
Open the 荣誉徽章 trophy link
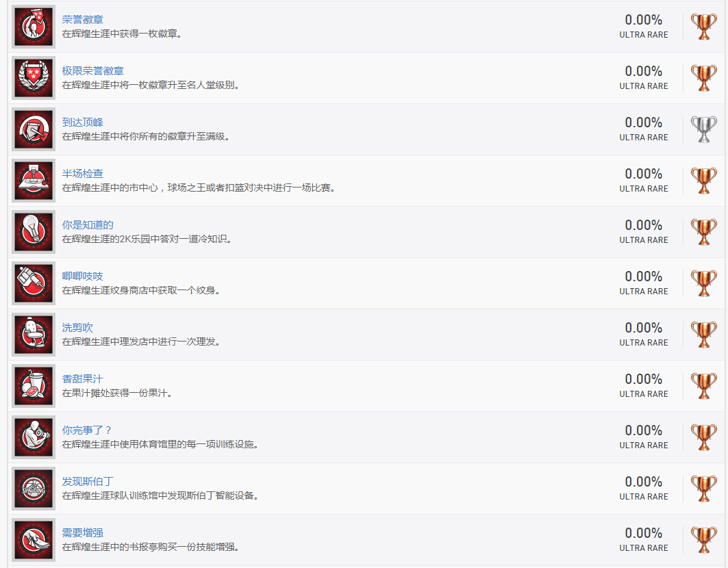click(x=83, y=20)
